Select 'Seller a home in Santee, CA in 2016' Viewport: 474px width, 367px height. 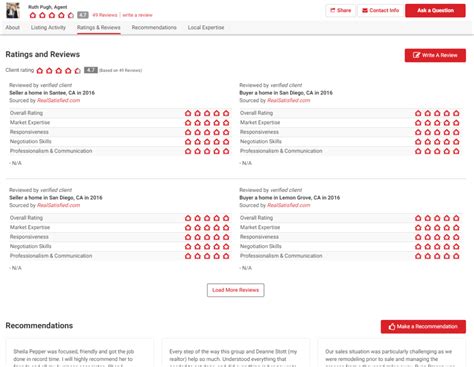pyautogui.click(x=52, y=93)
